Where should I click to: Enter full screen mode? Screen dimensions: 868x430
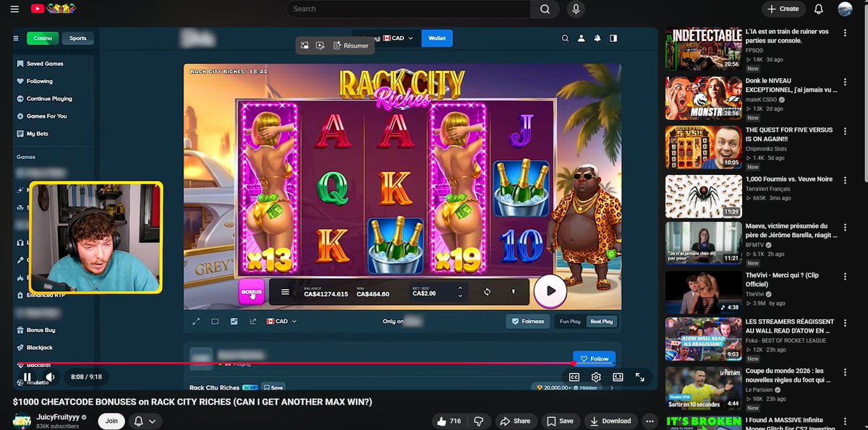(639, 377)
